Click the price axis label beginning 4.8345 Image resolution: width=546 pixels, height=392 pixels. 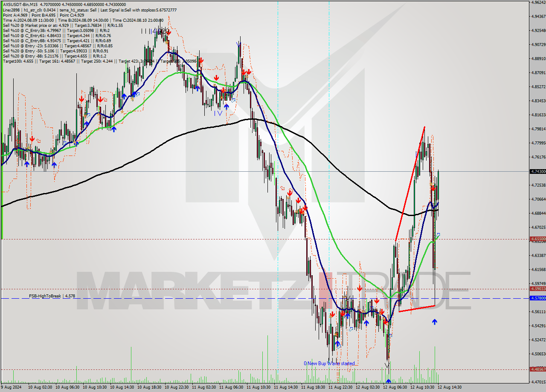(x=538, y=101)
